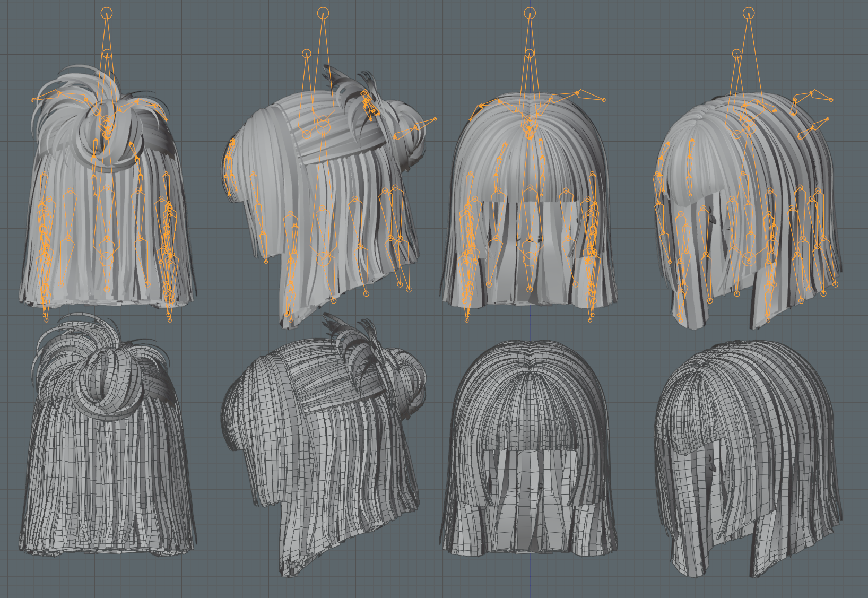
Task: Click the top root bone circle of first armature
Action: click(107, 13)
